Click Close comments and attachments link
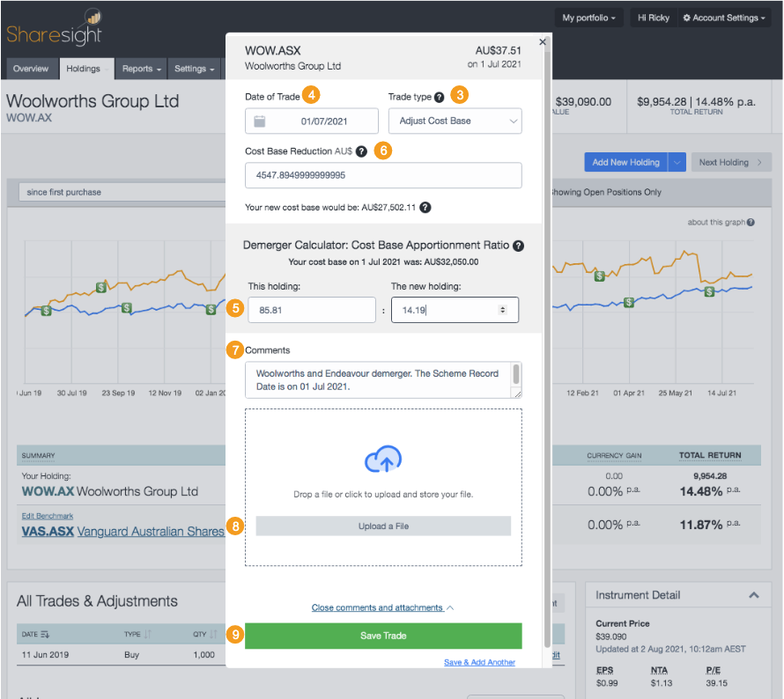Screen dimensions: 784x699 coord(382,607)
